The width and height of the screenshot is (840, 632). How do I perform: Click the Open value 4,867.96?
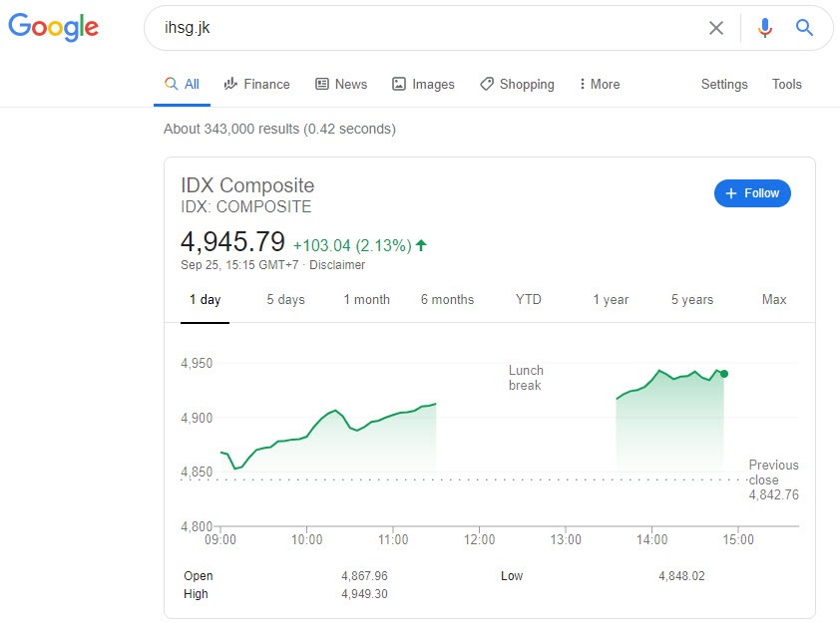tap(364, 576)
